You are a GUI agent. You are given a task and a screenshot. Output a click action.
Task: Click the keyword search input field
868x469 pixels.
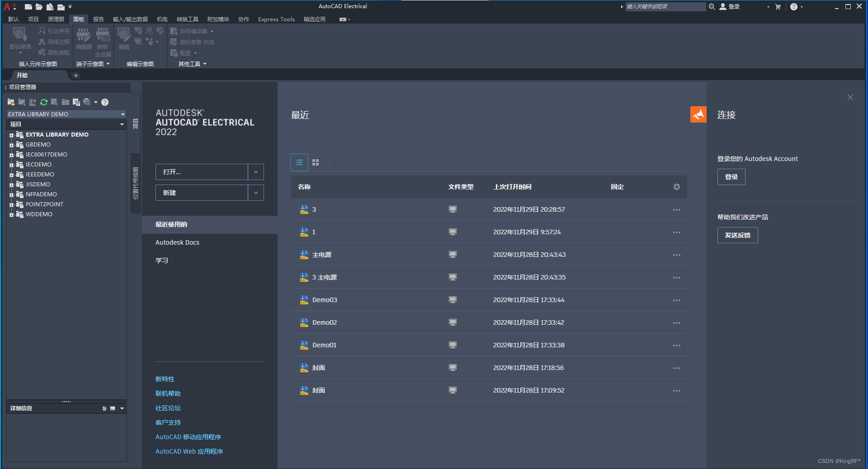pyautogui.click(x=665, y=6)
